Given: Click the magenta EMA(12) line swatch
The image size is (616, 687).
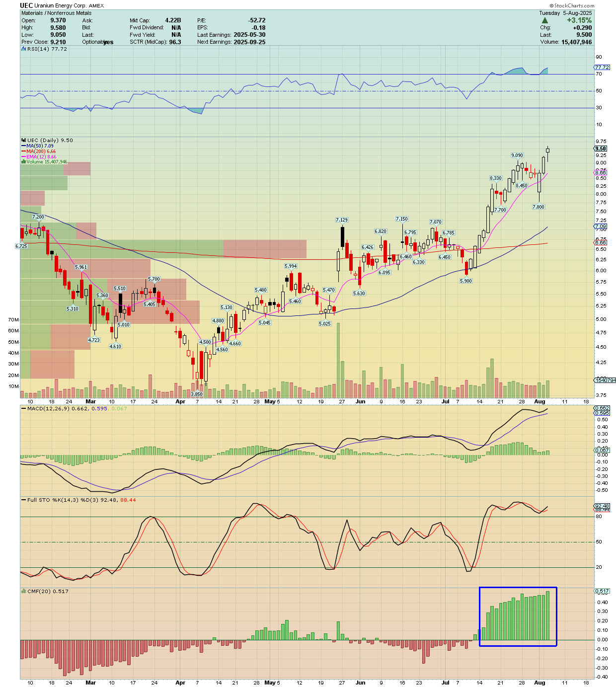Looking at the screenshot, I should click(x=23, y=156).
